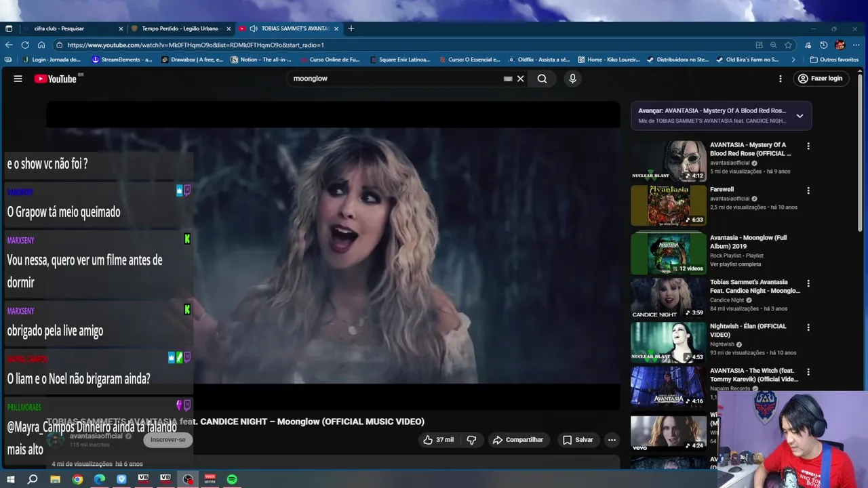
Task: Start voice search with microphone icon
Action: (572, 79)
